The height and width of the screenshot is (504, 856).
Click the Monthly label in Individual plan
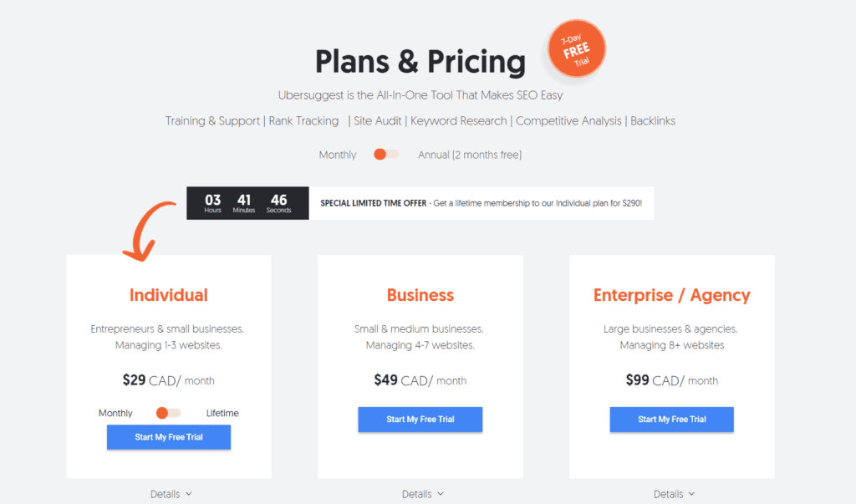[x=115, y=413]
